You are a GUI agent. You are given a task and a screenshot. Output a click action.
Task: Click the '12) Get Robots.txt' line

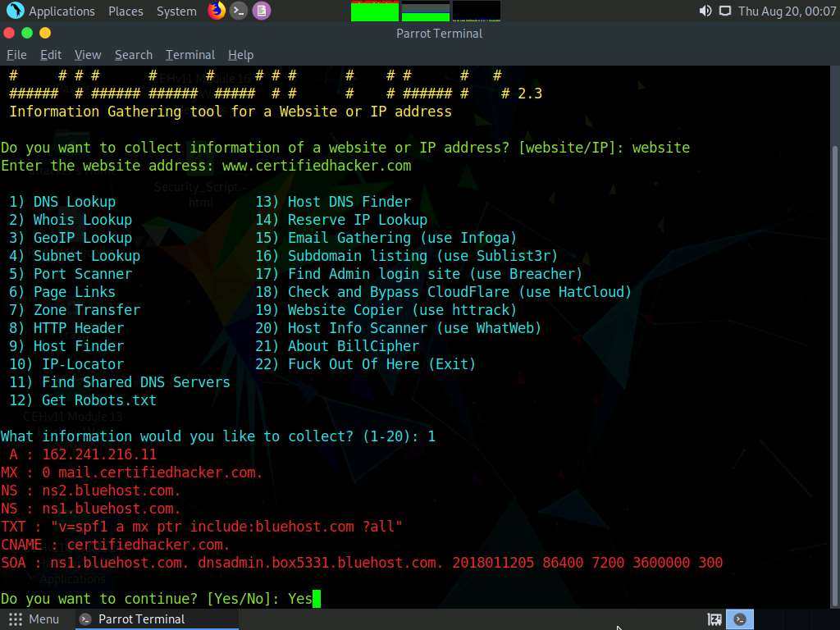83,400
